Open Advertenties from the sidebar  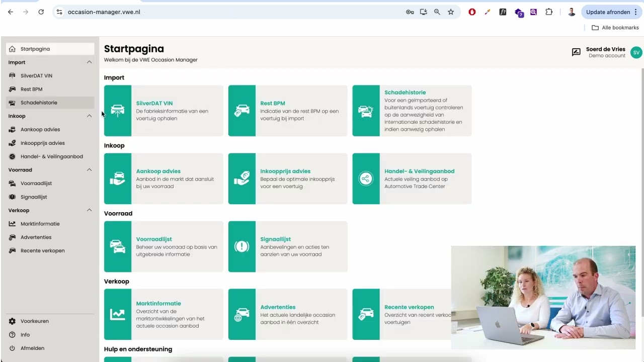50,237
